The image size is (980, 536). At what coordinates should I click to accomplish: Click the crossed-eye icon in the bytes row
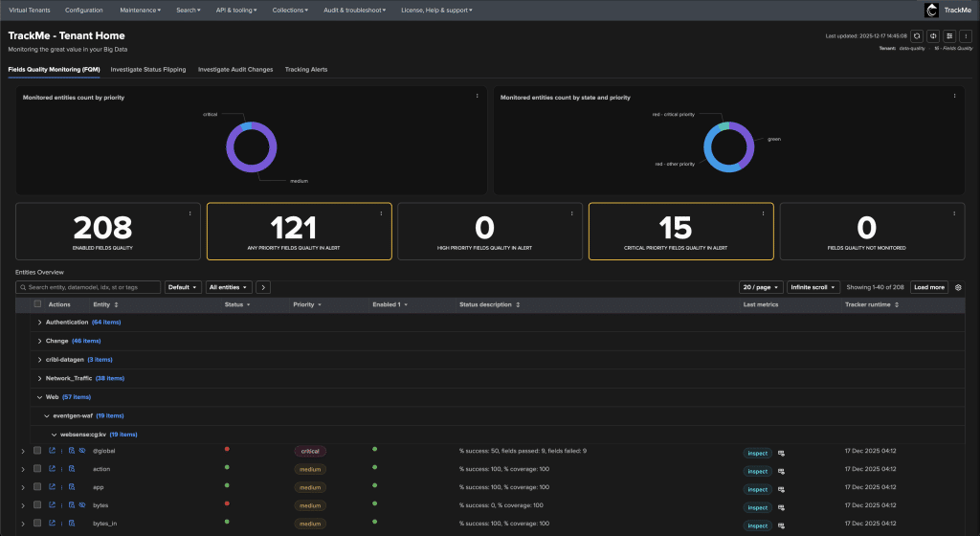[82, 505]
